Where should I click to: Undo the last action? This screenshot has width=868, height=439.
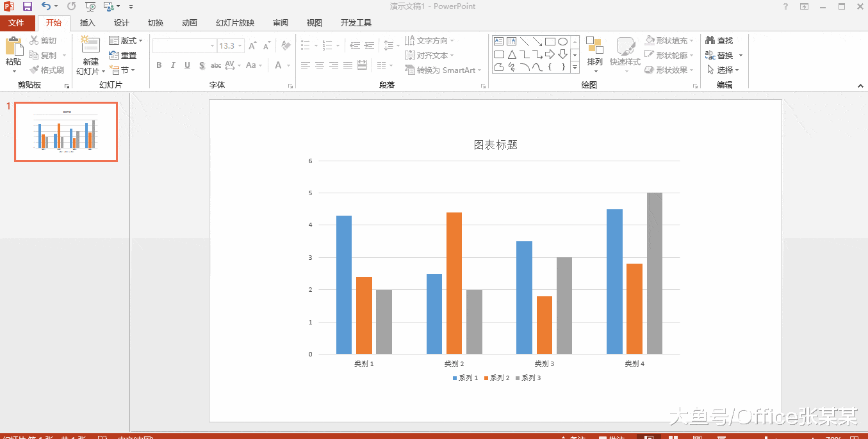pyautogui.click(x=46, y=6)
